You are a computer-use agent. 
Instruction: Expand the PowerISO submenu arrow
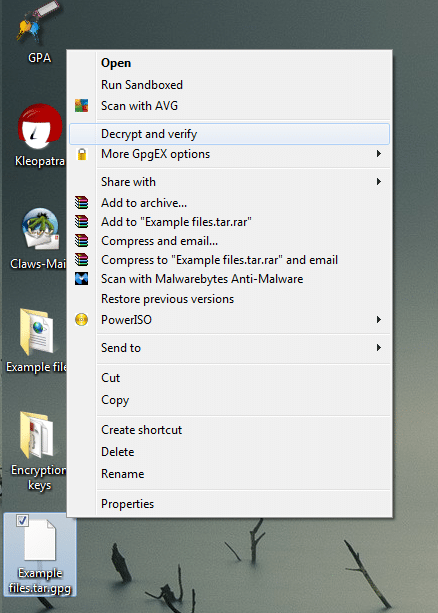[379, 319]
